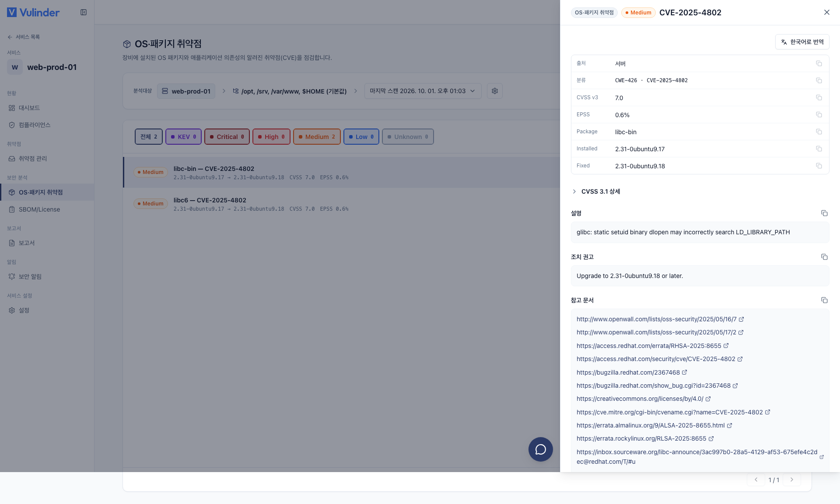This screenshot has width=840, height=504.
Task: Open the RHSA-2025:8655 errata link
Action: tap(652, 346)
